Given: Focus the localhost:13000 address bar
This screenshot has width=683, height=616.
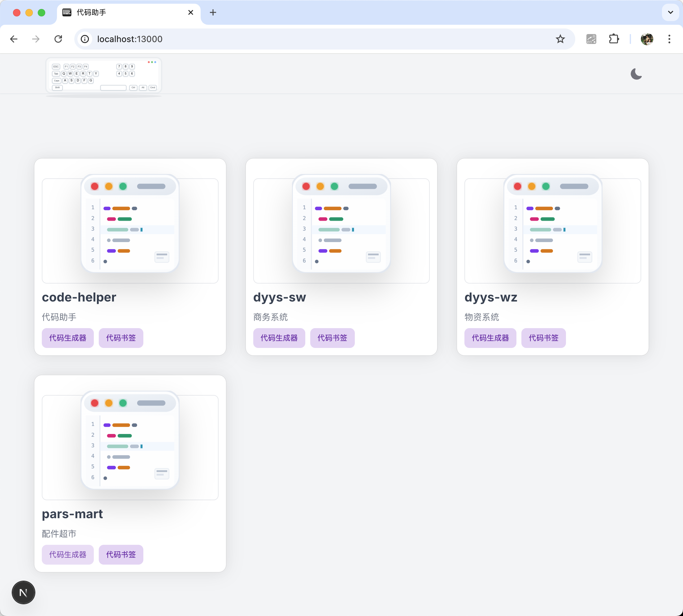Looking at the screenshot, I should 305,39.
